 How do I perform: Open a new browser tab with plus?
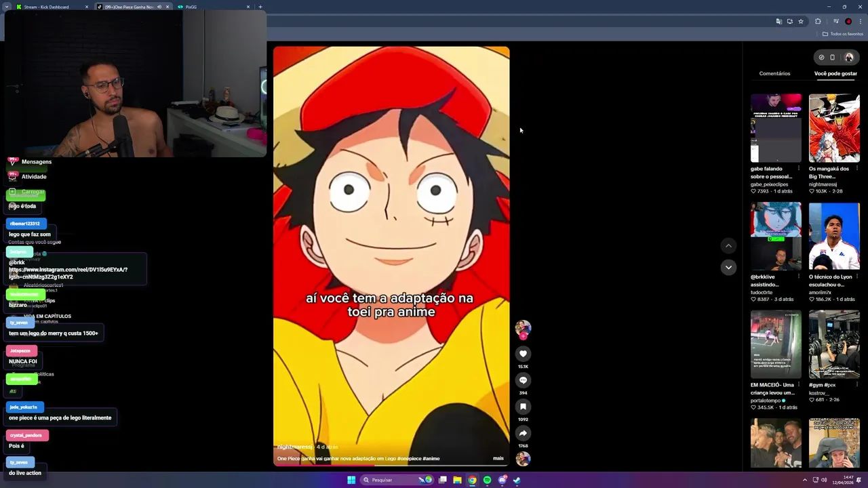260,7
